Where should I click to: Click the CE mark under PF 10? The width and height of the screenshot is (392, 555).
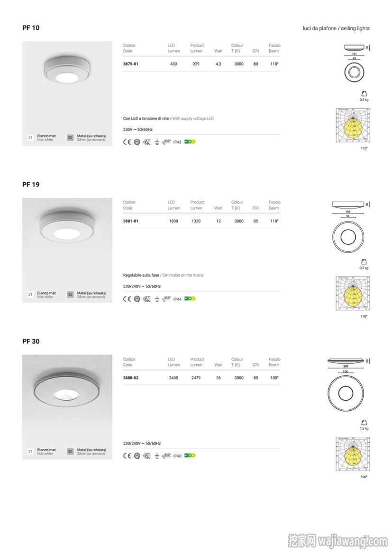click(127, 142)
